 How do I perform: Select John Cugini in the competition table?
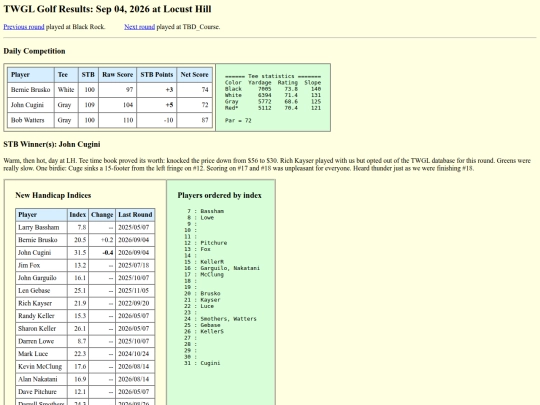27,105
